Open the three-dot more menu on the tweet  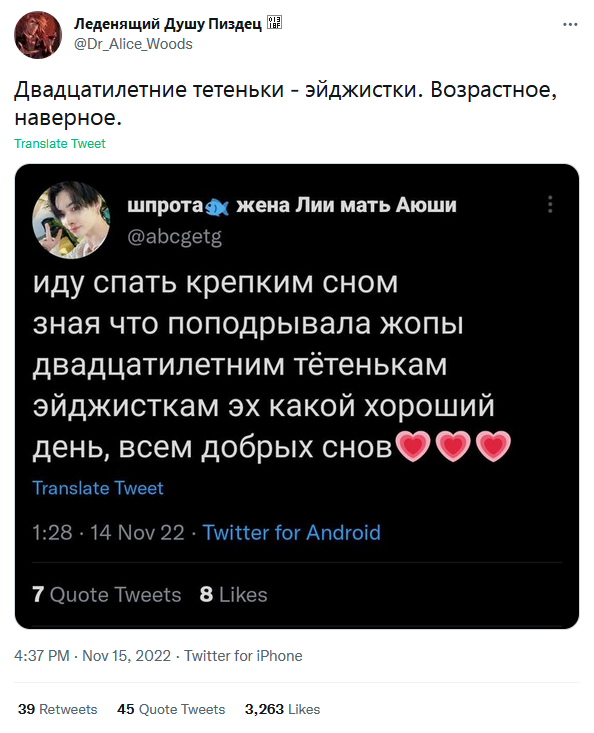point(570,24)
